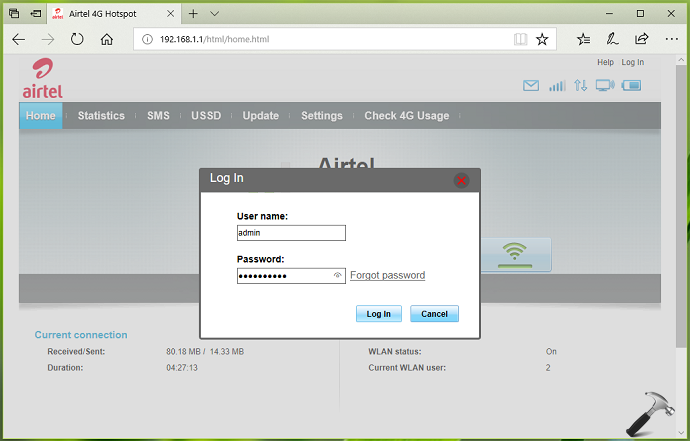Open a new tab with plus icon

tap(193, 14)
